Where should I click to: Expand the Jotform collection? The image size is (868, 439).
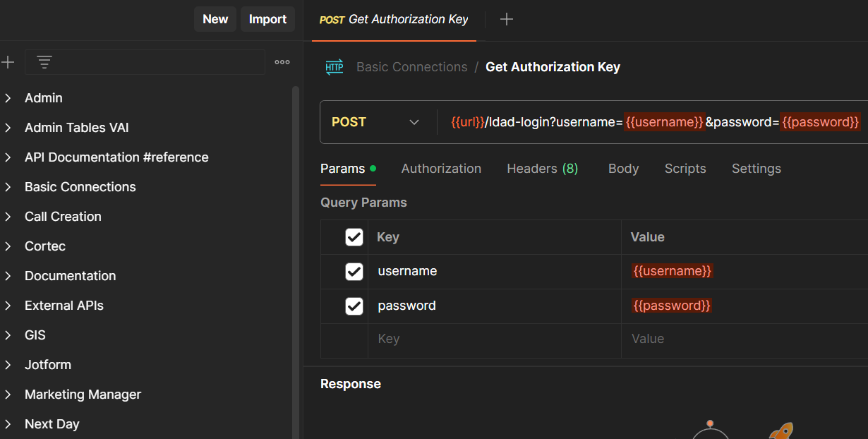pos(8,365)
